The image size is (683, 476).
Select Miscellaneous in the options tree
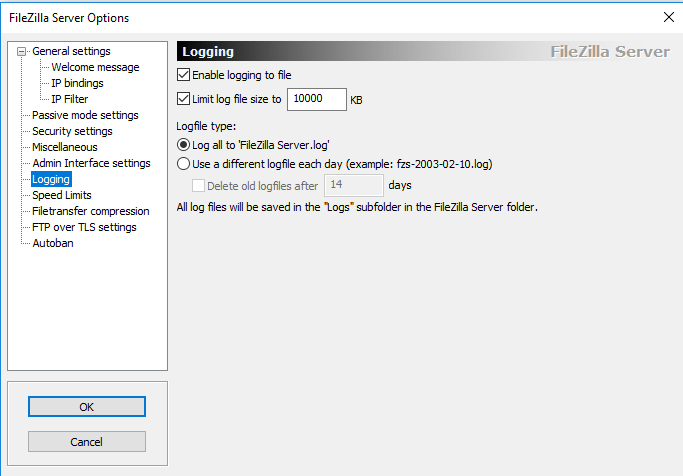point(65,147)
